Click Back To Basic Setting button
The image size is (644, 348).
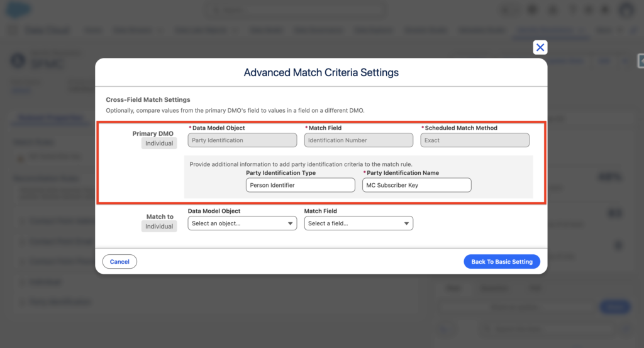pos(502,262)
